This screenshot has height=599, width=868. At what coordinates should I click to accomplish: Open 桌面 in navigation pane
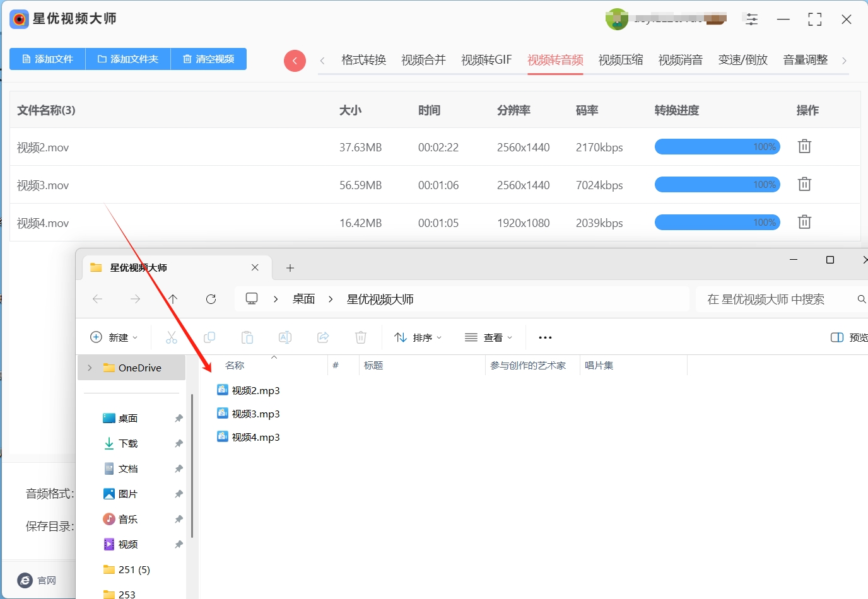[x=128, y=418]
